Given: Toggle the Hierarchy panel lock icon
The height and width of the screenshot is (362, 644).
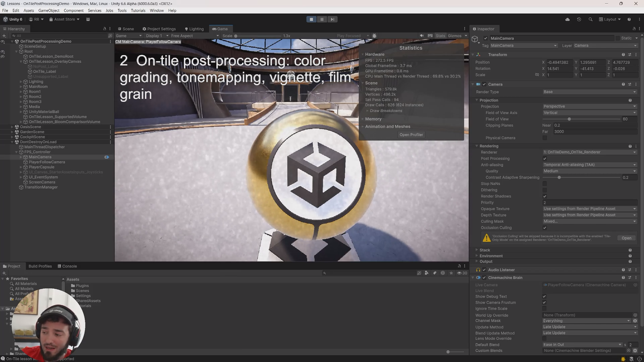Looking at the screenshot, I should 104,29.
